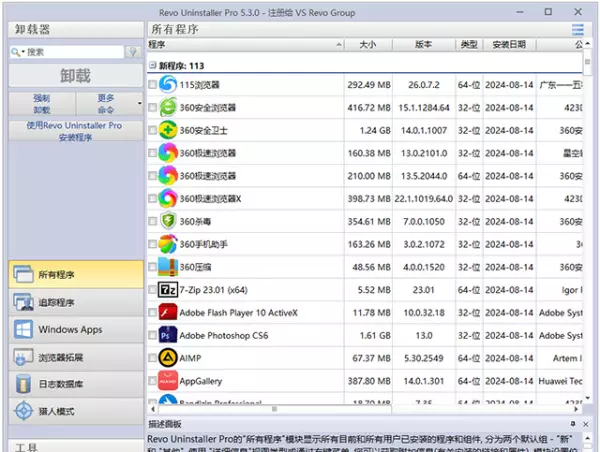Select the 360极速浏览器X row name
Screen dimensions: 600x452
(x=210, y=199)
